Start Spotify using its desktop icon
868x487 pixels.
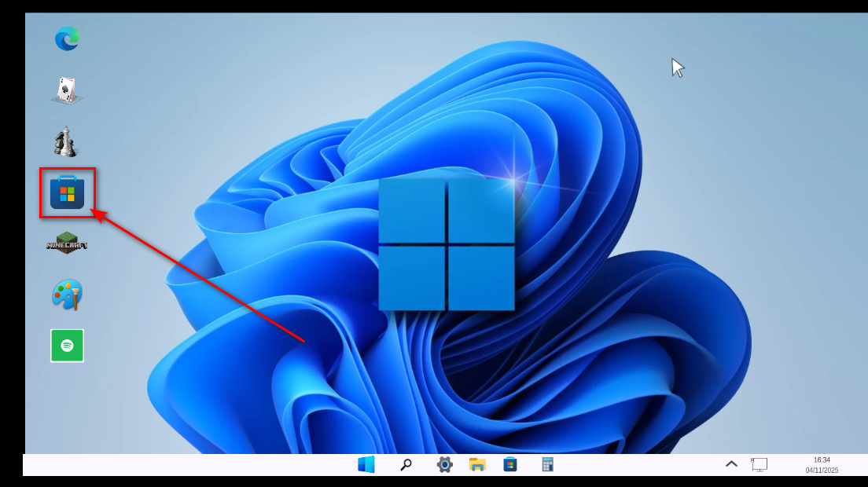click(x=66, y=345)
